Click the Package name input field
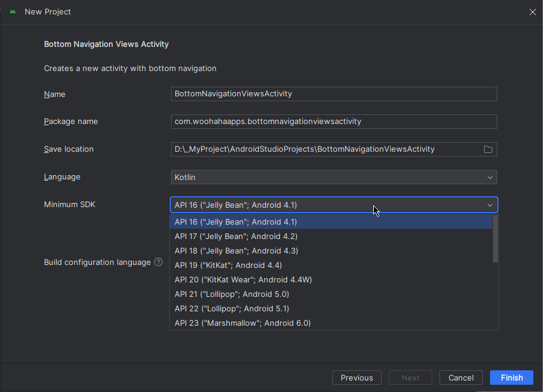This screenshot has height=392, width=543. [x=334, y=122]
